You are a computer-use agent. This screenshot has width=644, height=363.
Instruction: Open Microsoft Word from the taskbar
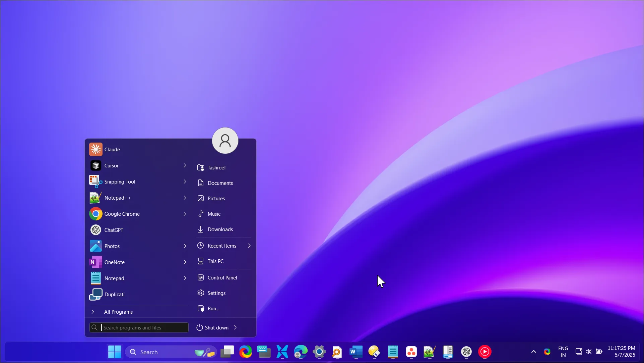tap(356, 352)
